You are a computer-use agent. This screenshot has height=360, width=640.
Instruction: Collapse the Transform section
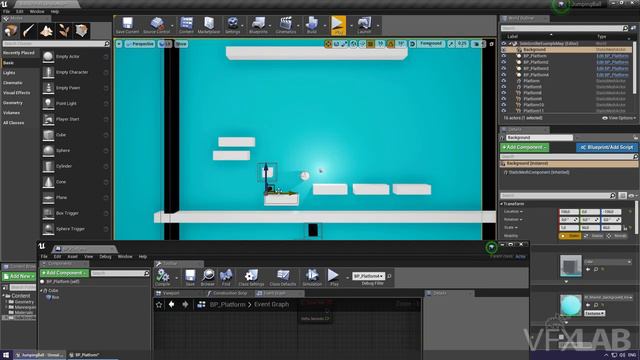click(502, 204)
